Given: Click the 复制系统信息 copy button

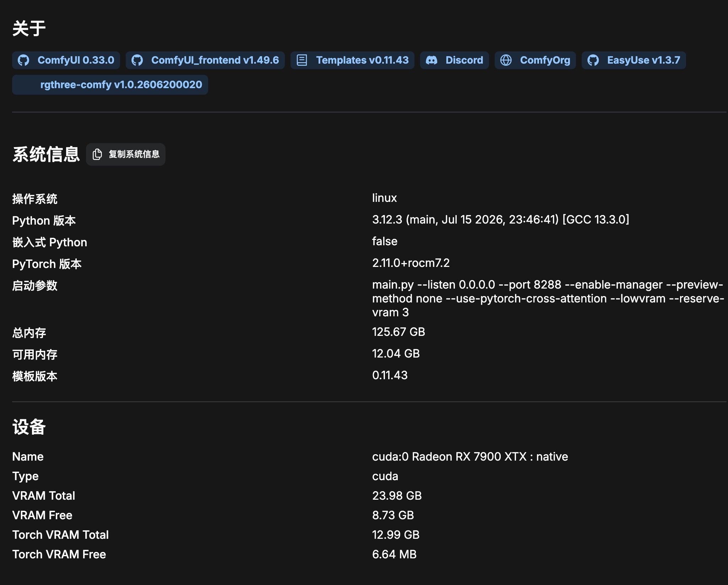Looking at the screenshot, I should 126,154.
